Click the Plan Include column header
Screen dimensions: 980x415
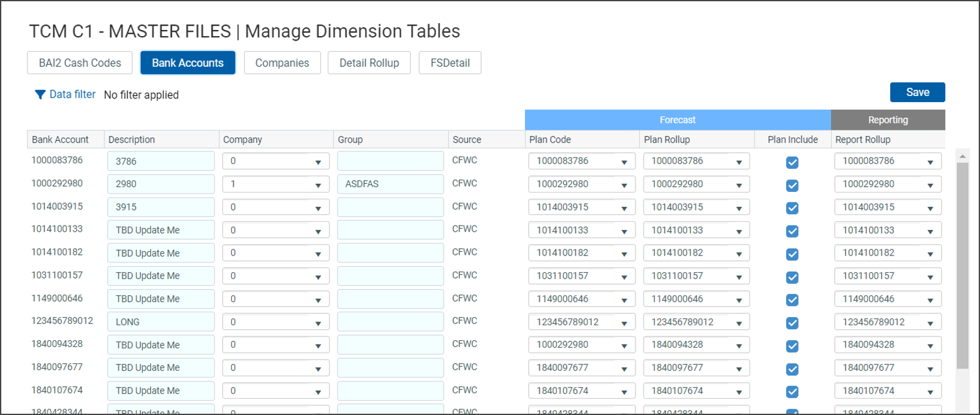coord(792,140)
